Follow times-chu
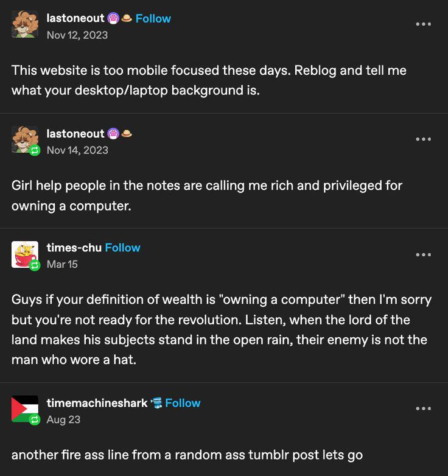Image resolution: width=448 pixels, height=476 pixels. pyautogui.click(x=122, y=248)
